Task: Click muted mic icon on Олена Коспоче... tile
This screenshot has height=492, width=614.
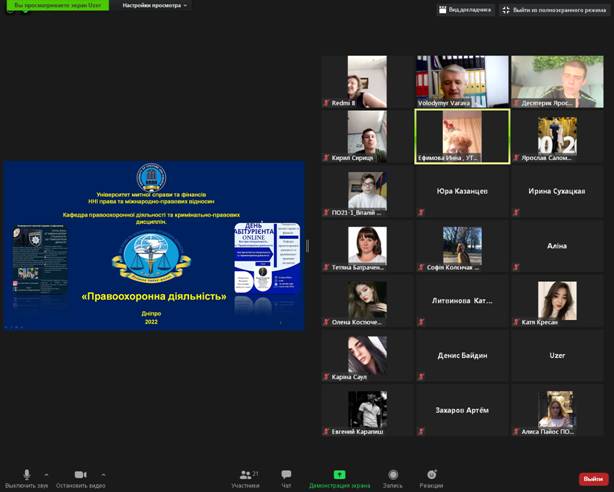Action: tap(326, 322)
